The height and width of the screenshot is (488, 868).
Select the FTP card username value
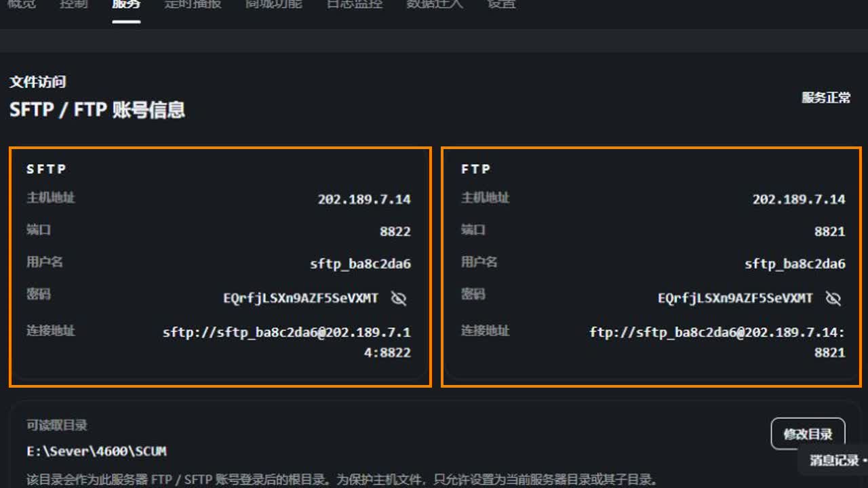click(x=795, y=264)
